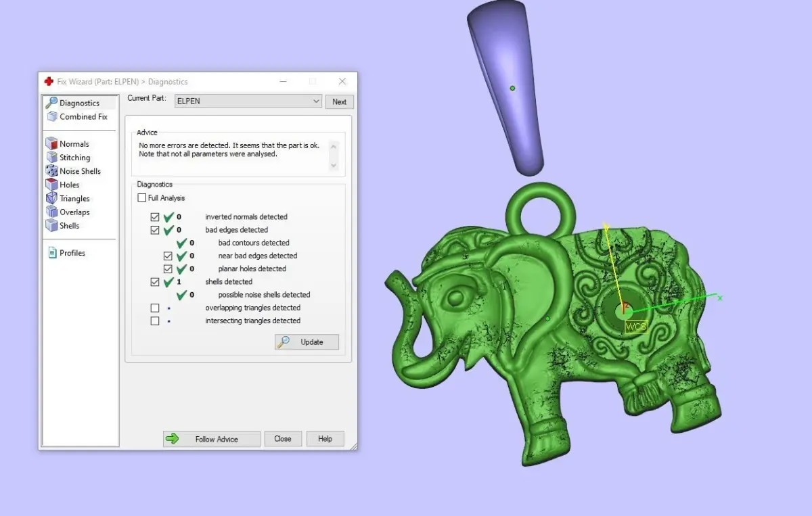Open the Stitching page label
The width and height of the screenshot is (812, 516).
(x=74, y=157)
